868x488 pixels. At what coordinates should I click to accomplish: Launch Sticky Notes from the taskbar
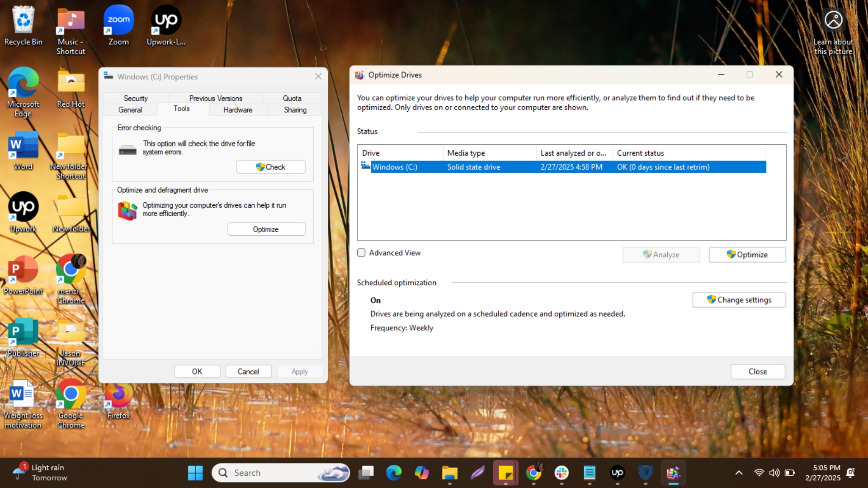(x=505, y=473)
